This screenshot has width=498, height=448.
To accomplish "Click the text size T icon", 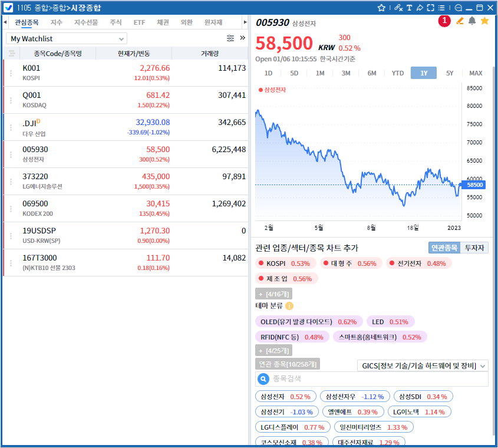I will pos(409,8).
